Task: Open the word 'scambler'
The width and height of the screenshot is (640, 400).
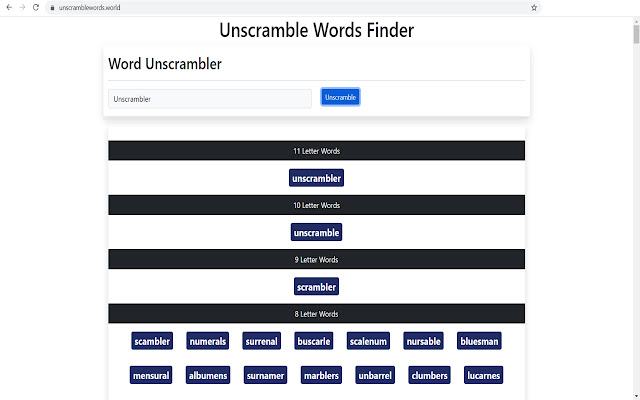Action: 152,341
